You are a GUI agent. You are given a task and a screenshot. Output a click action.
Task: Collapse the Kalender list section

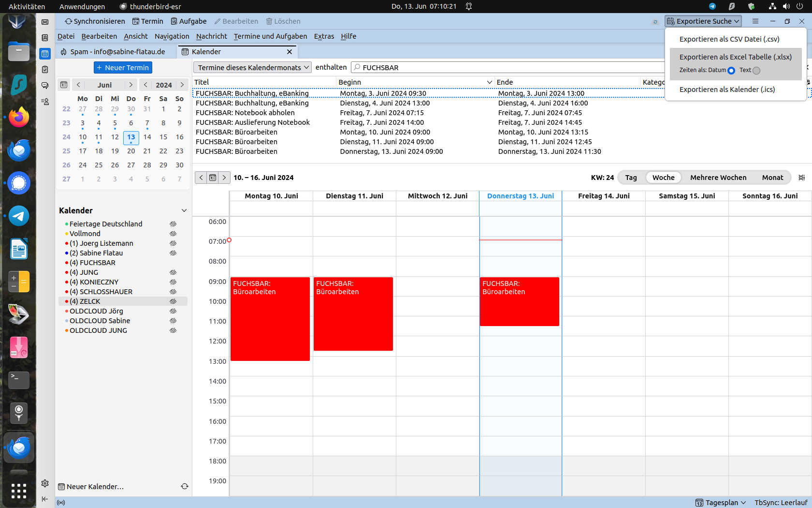(x=184, y=210)
